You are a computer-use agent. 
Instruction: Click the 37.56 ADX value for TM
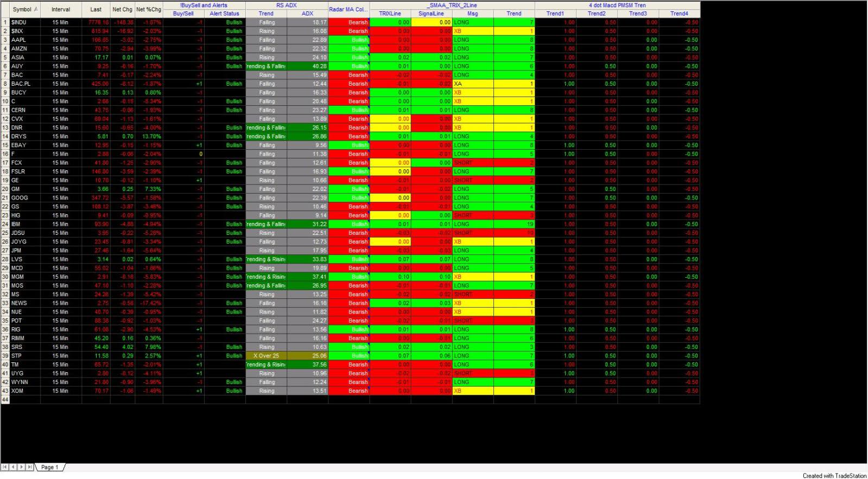pos(307,365)
